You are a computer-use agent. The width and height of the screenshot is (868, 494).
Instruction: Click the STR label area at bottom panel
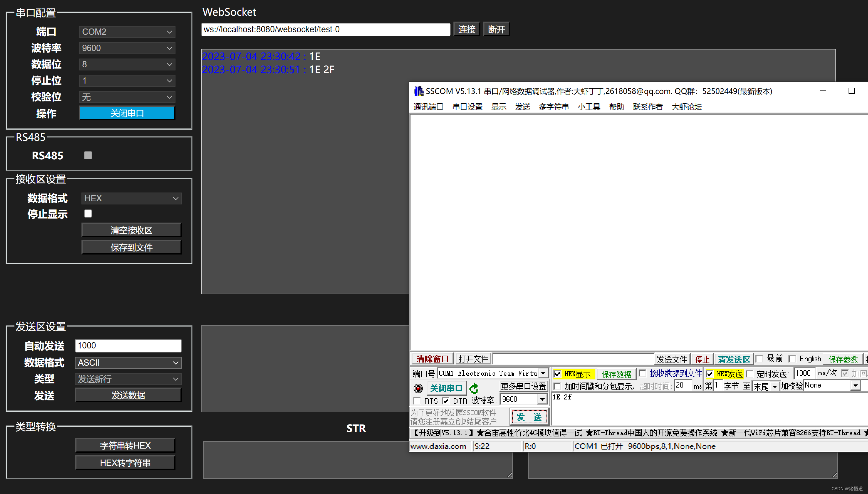(x=357, y=428)
